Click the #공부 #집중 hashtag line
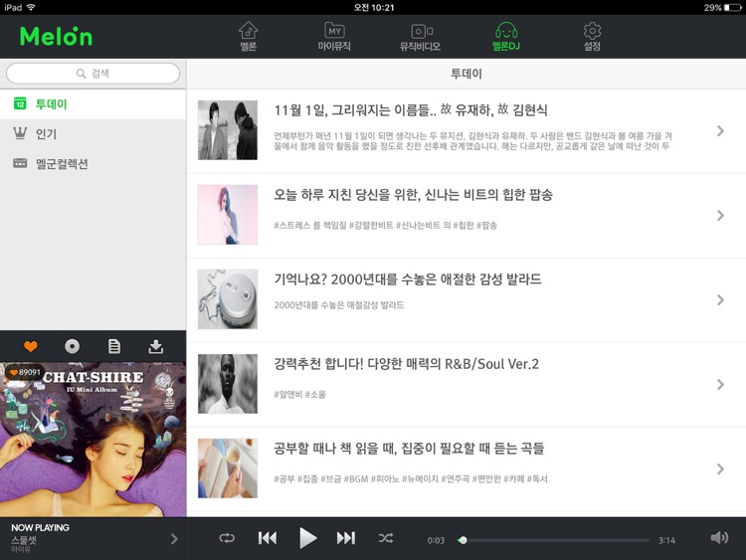The width and height of the screenshot is (746, 560). click(x=411, y=478)
